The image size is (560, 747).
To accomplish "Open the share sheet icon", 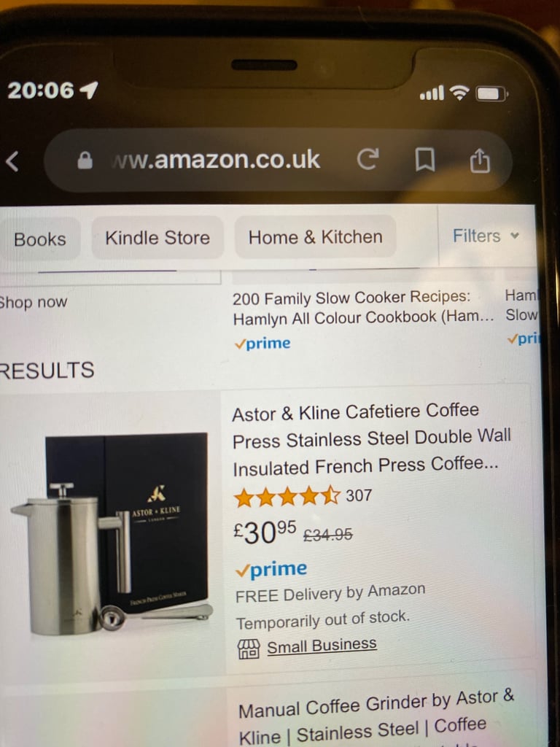I will 480,160.
